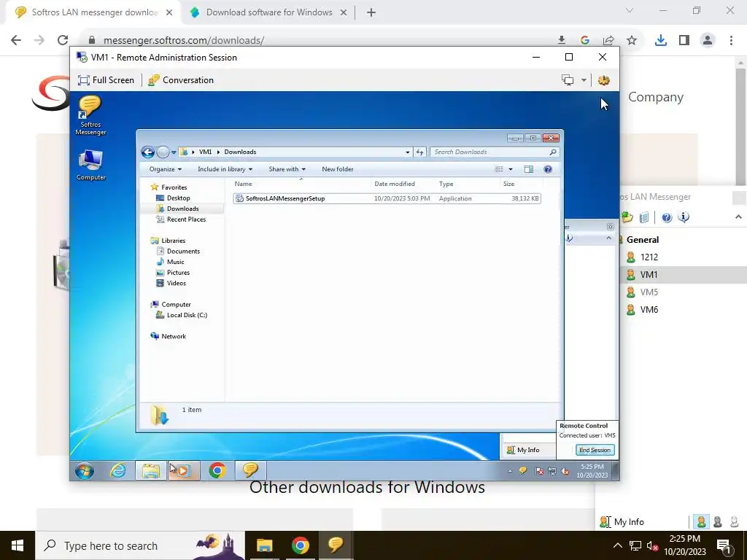The image size is (747, 560).
Task: Select Libraries in navigation pane
Action: pyautogui.click(x=173, y=241)
